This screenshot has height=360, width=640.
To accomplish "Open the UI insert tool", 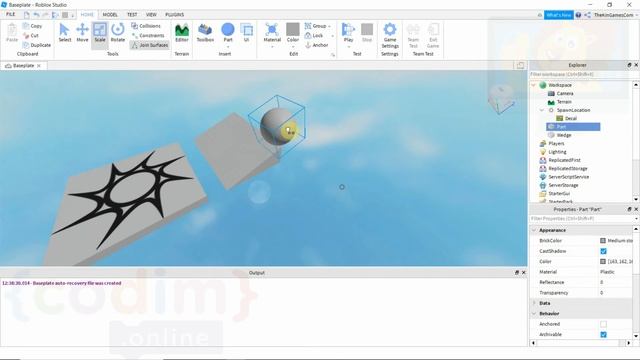I will (247, 33).
